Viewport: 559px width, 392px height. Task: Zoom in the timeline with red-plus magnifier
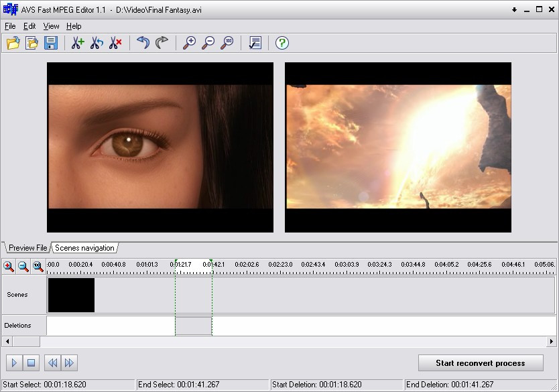[x=9, y=266]
